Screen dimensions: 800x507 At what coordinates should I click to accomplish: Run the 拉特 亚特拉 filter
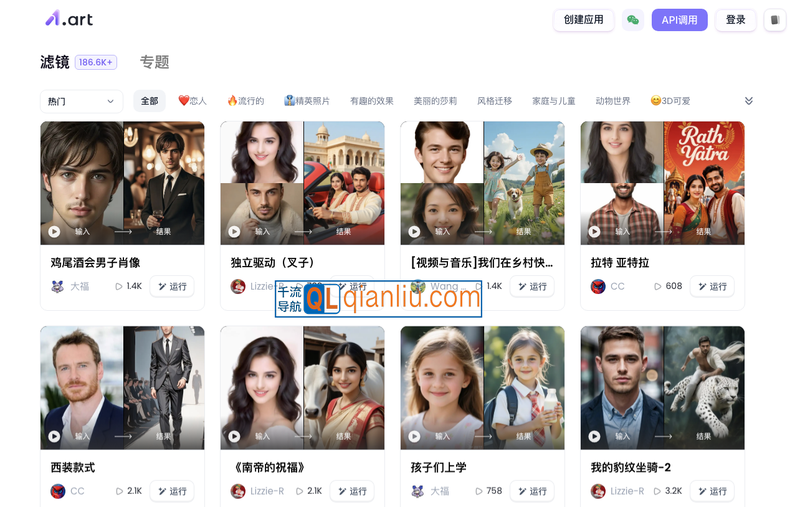(x=712, y=287)
